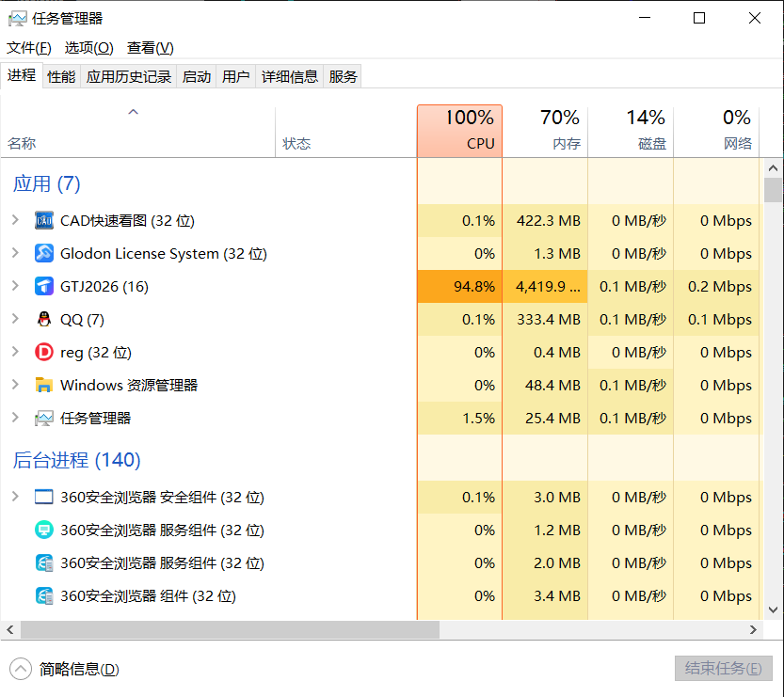Click the red reg process icon

point(44,352)
